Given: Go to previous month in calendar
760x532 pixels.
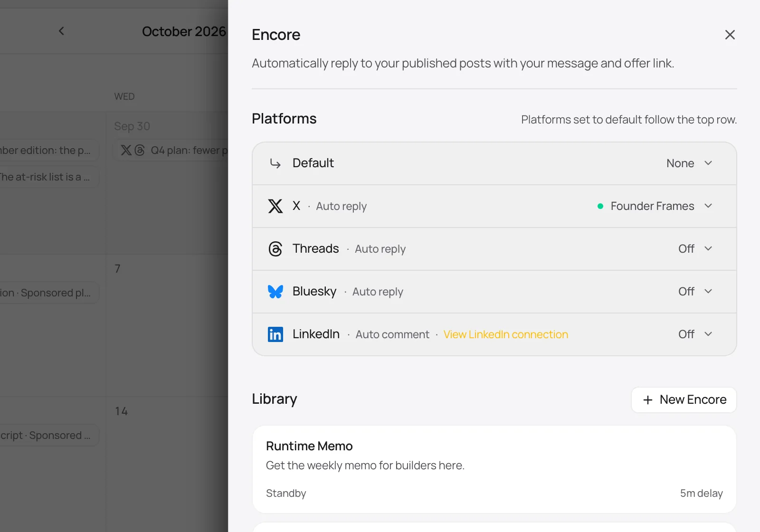Looking at the screenshot, I should [61, 31].
